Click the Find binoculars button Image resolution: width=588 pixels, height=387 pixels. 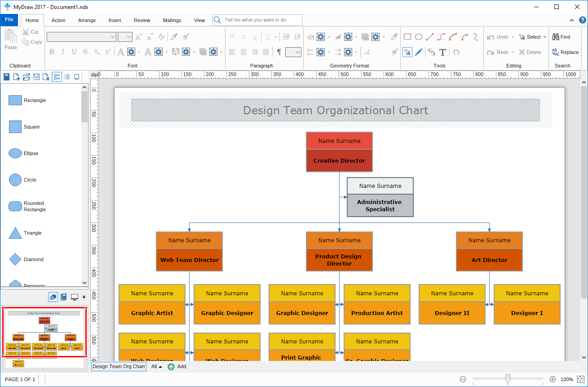coord(561,37)
